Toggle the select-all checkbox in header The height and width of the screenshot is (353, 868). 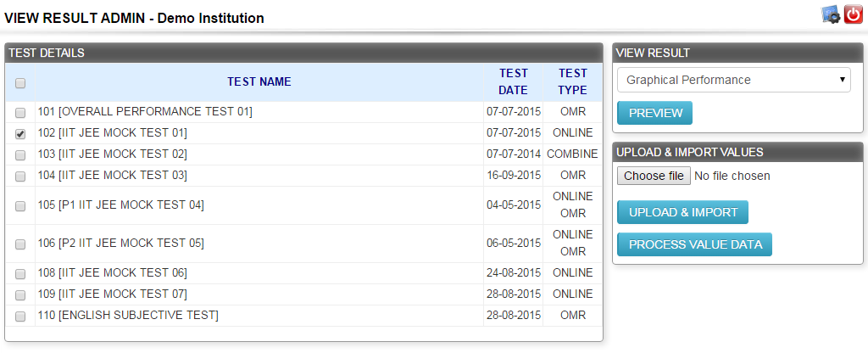[x=20, y=83]
